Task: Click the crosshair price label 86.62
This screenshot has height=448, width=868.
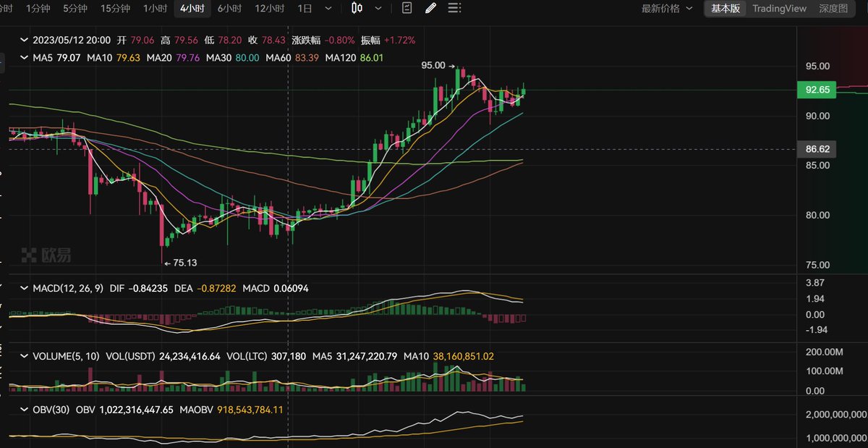Action: point(816,149)
